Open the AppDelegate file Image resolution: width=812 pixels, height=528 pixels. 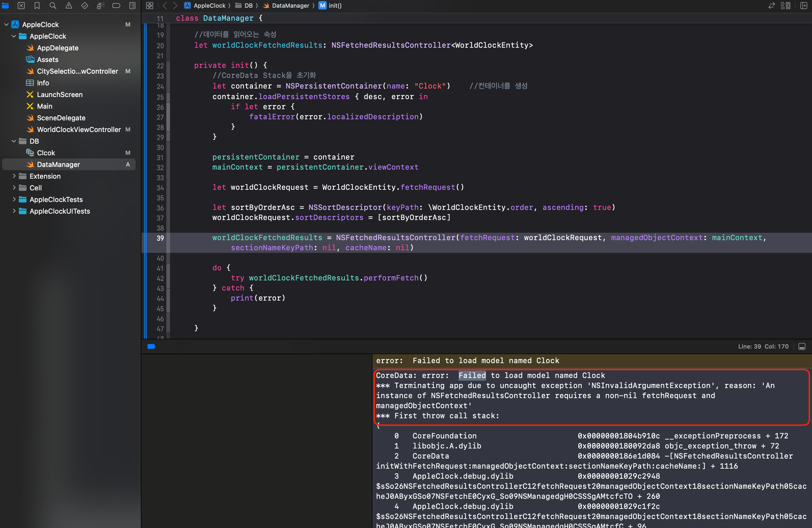pyautogui.click(x=57, y=48)
